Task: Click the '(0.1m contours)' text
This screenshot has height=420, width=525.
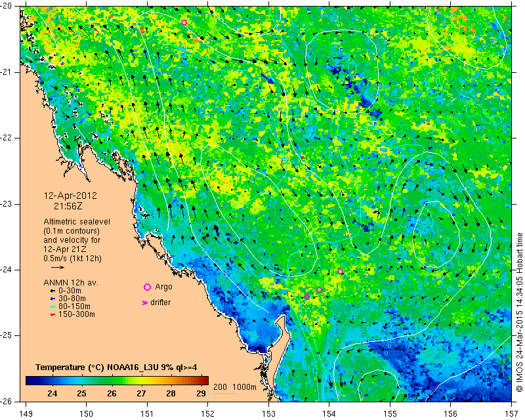Action: coord(72,231)
